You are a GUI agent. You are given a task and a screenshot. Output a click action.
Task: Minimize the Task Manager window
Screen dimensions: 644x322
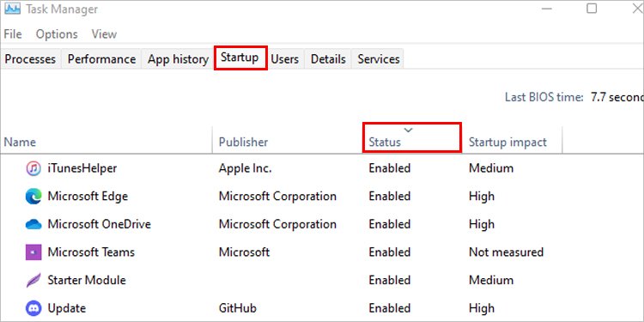click(546, 9)
